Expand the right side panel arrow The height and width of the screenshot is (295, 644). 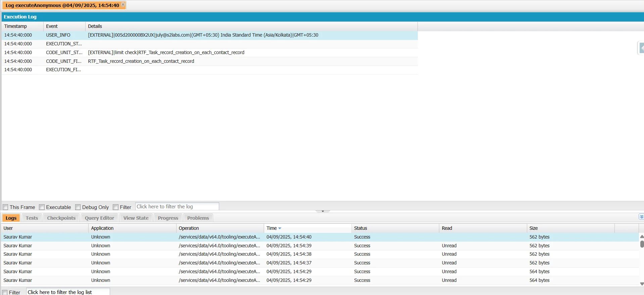pyautogui.click(x=641, y=48)
